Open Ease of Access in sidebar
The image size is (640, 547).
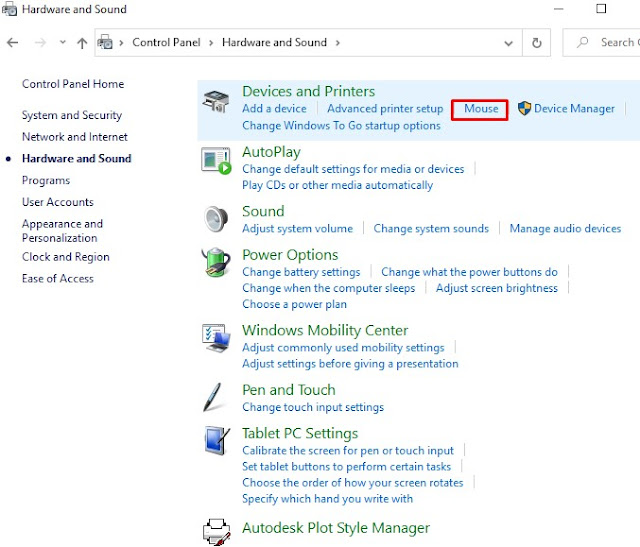pos(58,278)
